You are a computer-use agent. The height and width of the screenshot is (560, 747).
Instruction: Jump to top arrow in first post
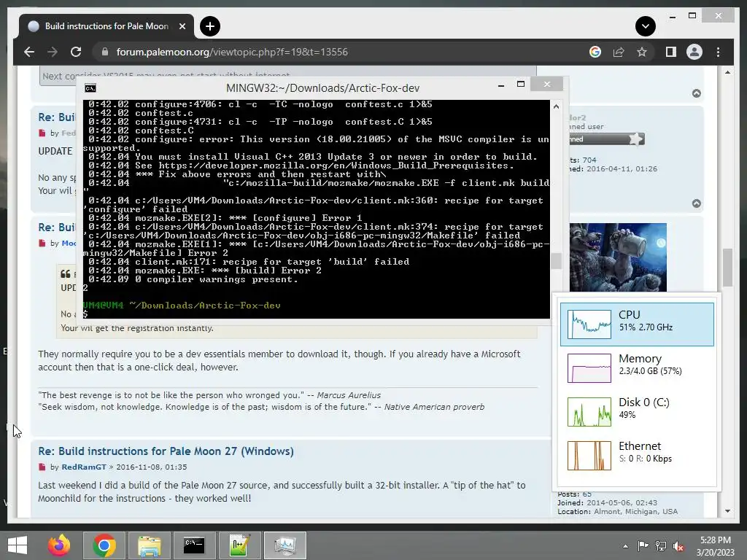(x=697, y=93)
